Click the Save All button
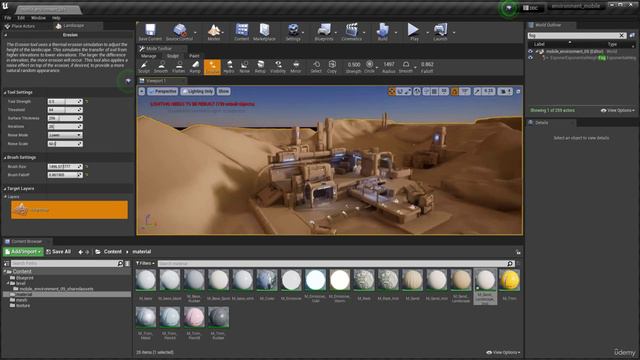Screen dimensions: 640x360 (x=59, y=252)
